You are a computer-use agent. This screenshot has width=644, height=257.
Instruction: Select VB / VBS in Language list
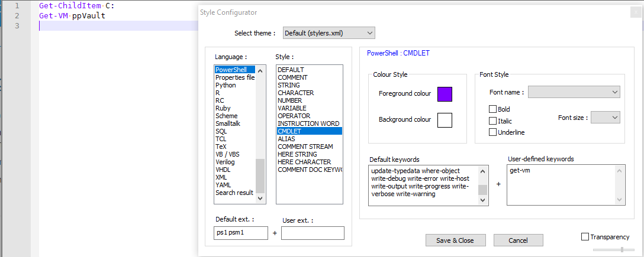click(235, 154)
